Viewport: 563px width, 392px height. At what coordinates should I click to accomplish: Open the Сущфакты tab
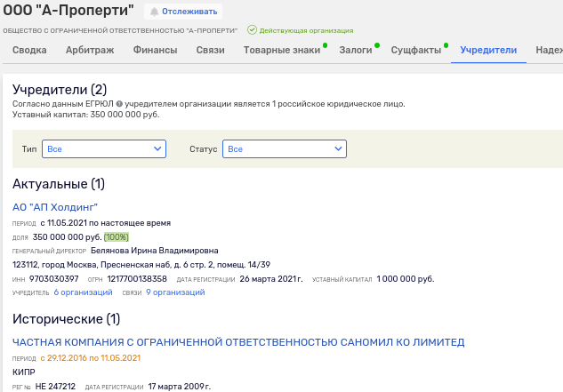415,50
